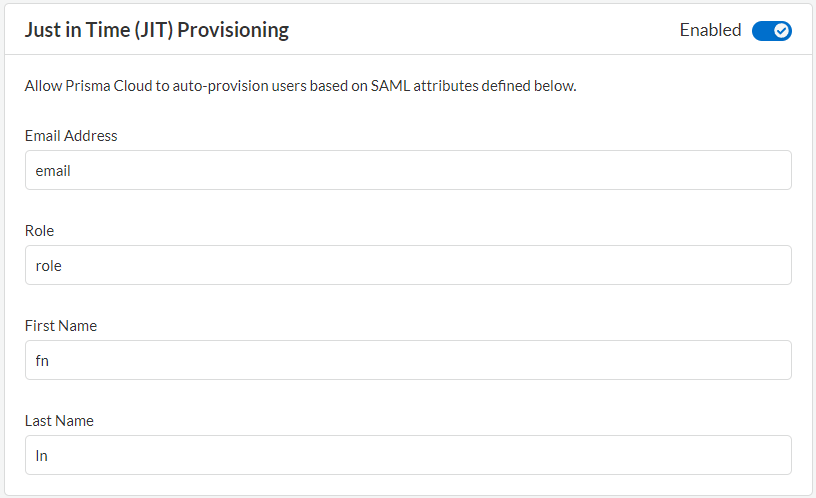The image size is (816, 498).
Task: Focus the Email Address input field
Action: (408, 170)
